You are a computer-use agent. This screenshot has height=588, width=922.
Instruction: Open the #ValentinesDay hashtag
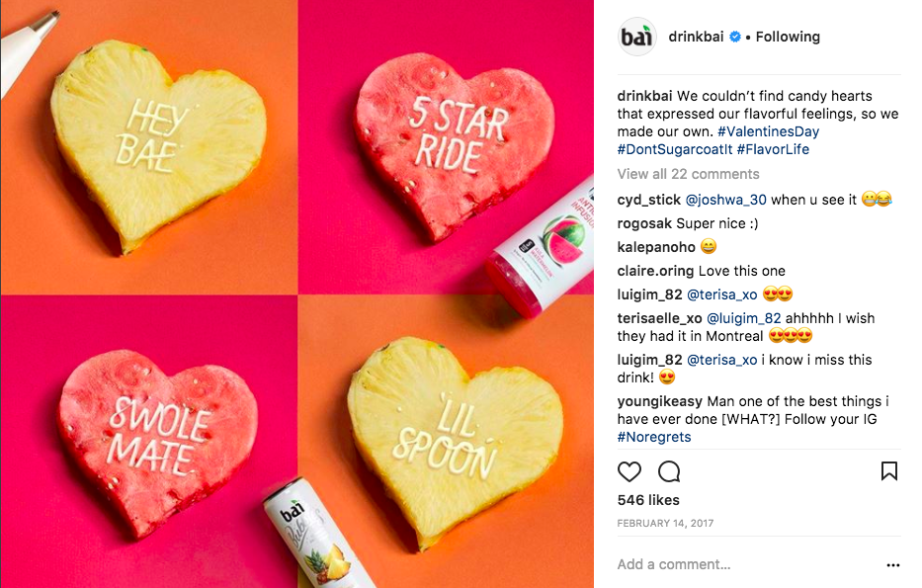(x=768, y=131)
